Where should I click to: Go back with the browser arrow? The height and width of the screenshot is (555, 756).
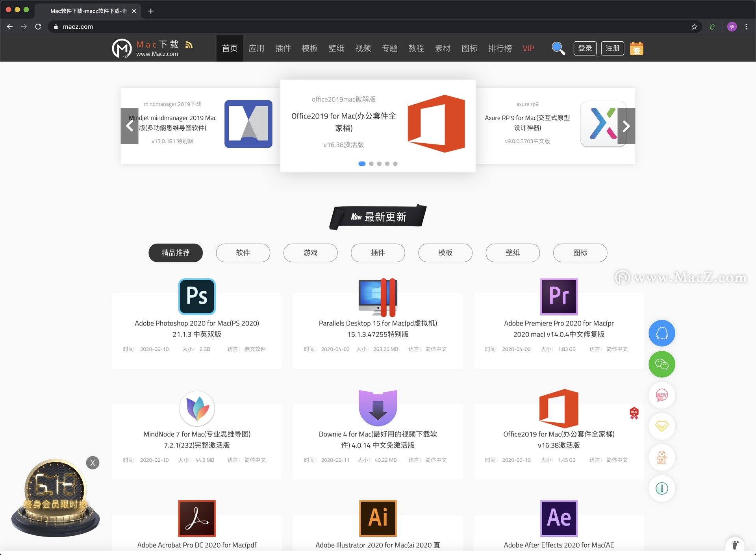pyautogui.click(x=10, y=27)
